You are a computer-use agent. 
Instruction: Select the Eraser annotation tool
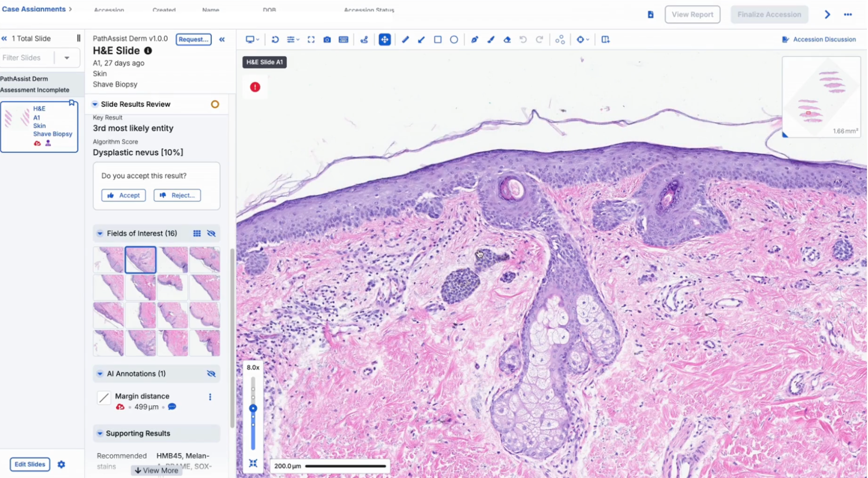(507, 39)
